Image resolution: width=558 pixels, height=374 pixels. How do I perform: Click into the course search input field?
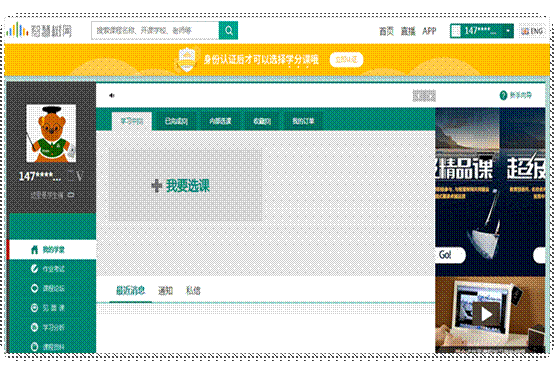(155, 30)
